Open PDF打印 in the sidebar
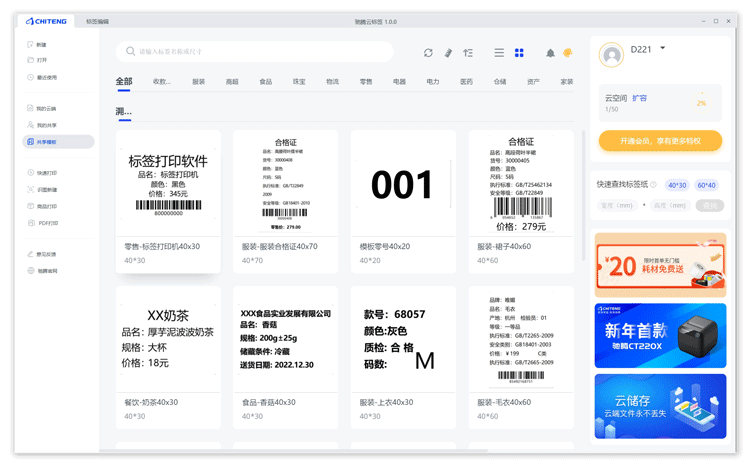 coord(47,223)
